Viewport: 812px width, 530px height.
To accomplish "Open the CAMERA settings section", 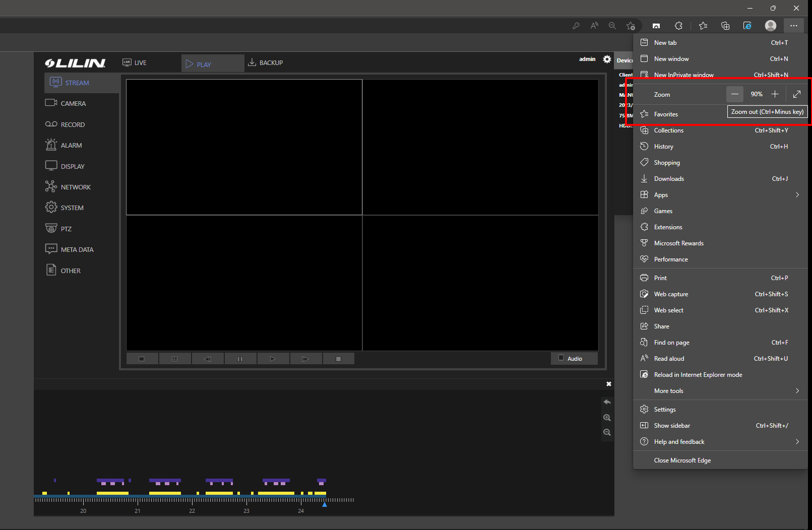I will pyautogui.click(x=73, y=103).
